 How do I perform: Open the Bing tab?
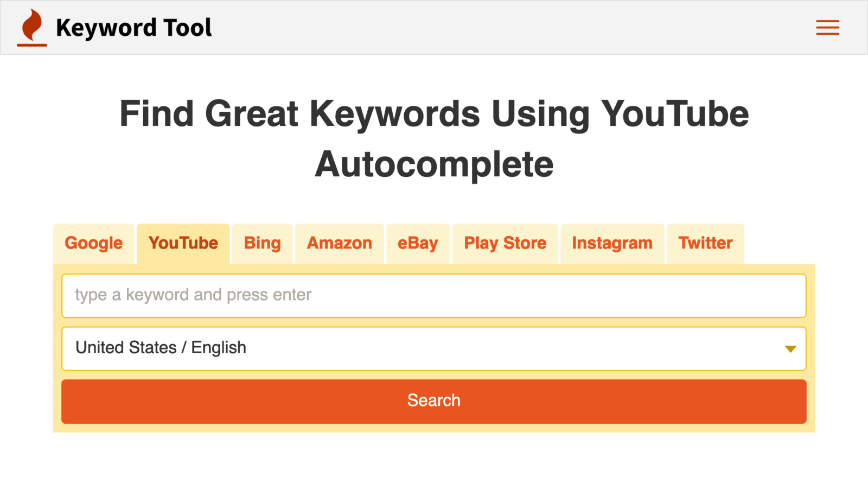click(x=262, y=243)
